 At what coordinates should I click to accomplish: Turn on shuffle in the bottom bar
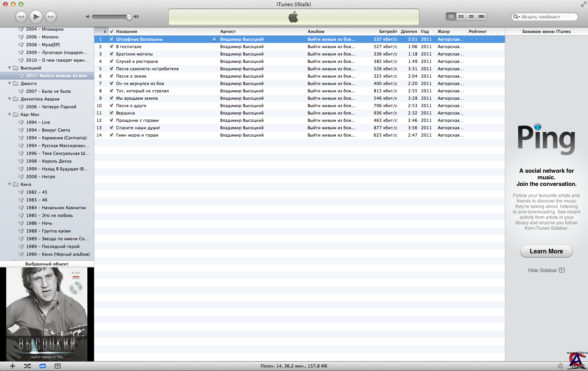pos(27,366)
